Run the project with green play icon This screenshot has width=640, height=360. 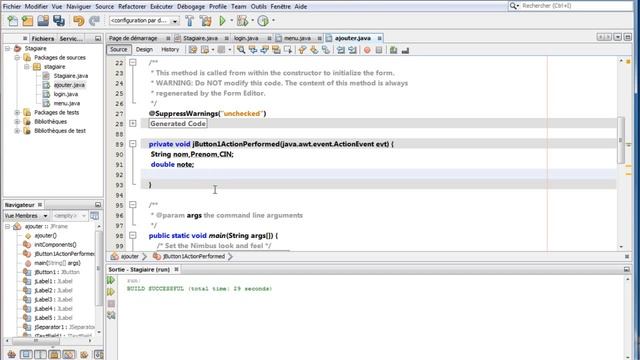pos(222,20)
